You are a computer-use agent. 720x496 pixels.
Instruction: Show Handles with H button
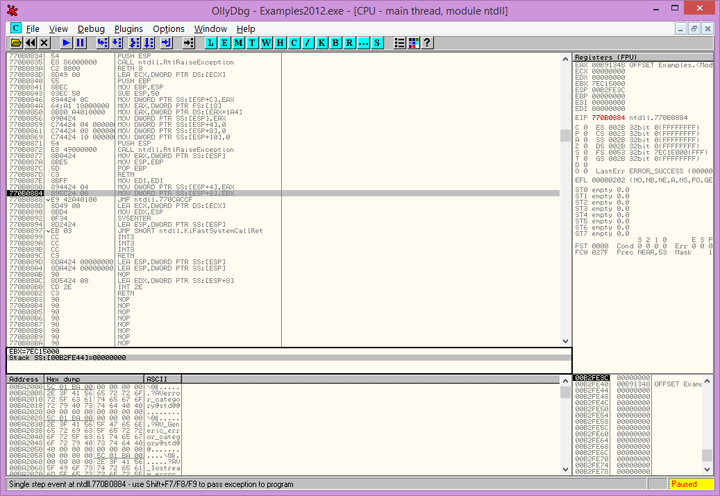point(280,43)
